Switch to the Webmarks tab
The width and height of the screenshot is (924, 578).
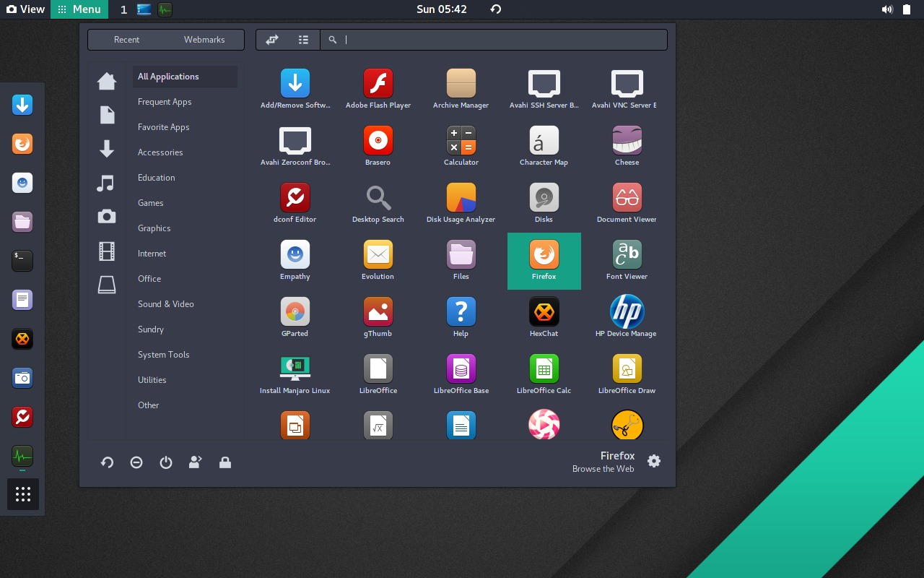[204, 40]
